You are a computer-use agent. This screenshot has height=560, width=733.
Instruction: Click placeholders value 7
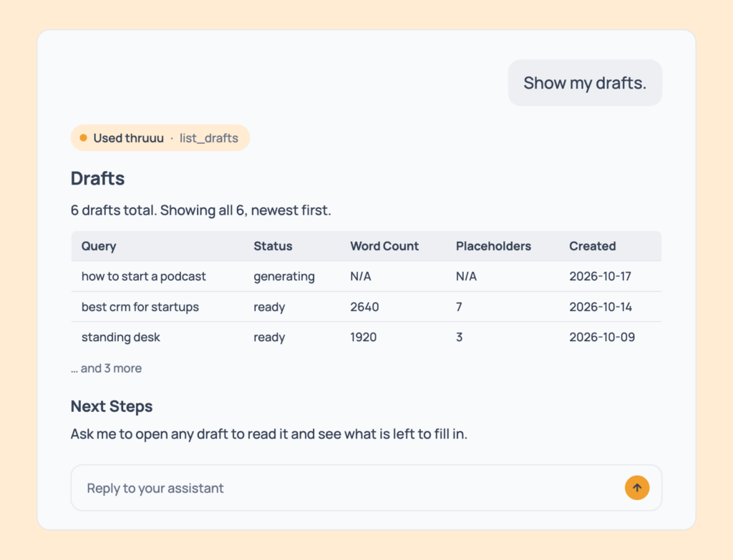coord(459,307)
